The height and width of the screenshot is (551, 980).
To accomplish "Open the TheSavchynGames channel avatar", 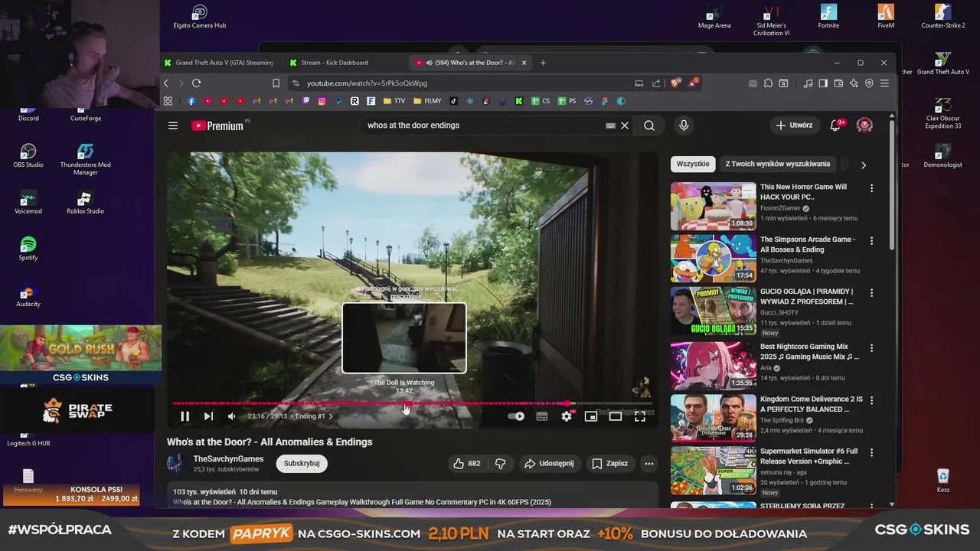I will [176, 463].
